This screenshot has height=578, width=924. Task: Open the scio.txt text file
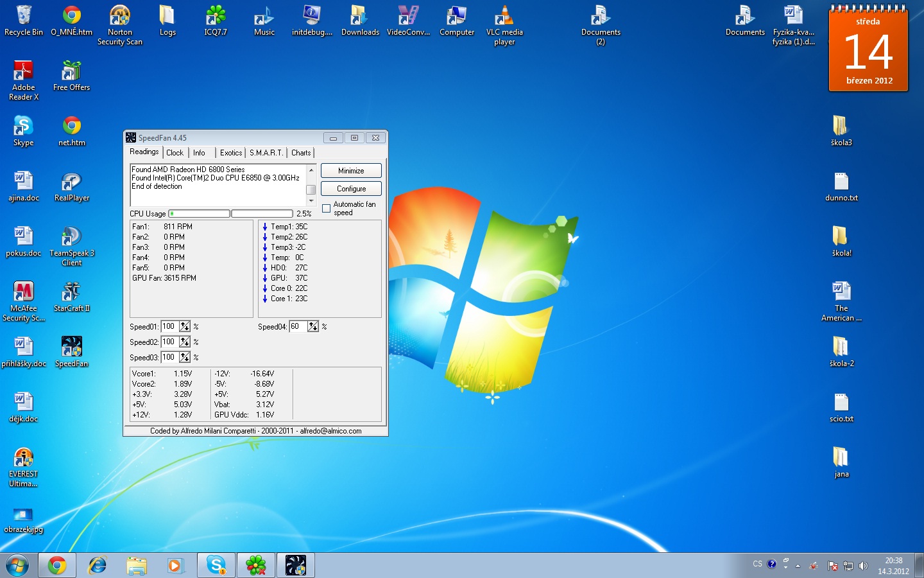coord(841,407)
